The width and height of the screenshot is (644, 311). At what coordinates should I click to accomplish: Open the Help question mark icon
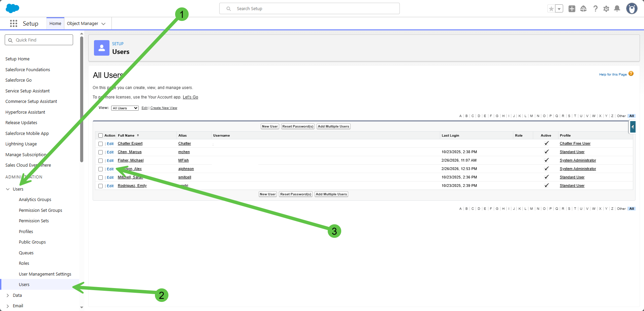[595, 9]
